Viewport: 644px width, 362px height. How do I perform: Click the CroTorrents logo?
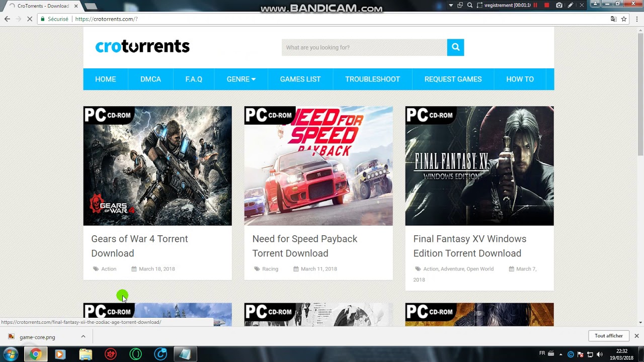(x=142, y=46)
